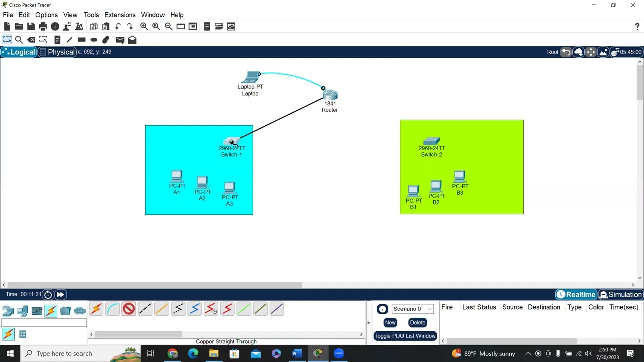The width and height of the screenshot is (644, 362).
Task: Click PC A1 in cyan area
Action: 176,176
